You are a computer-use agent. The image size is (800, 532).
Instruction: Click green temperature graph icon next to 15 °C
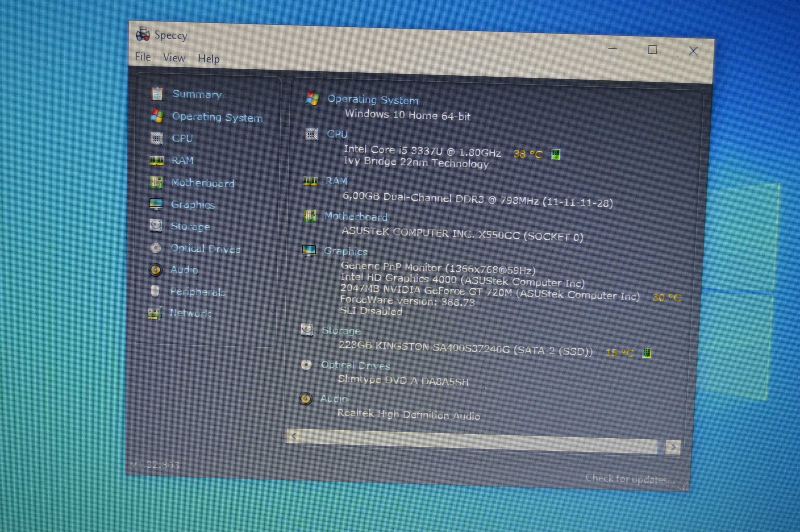(647, 353)
